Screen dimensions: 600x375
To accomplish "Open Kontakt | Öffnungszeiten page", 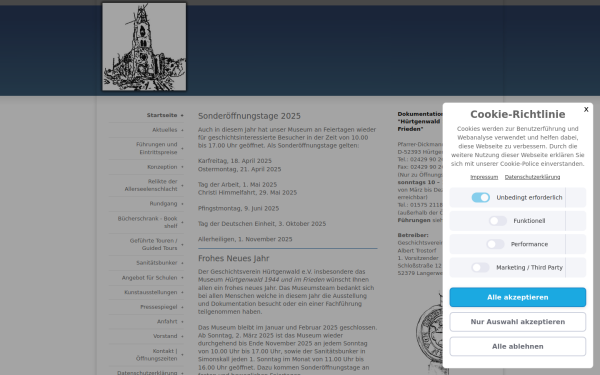I will (x=157, y=355).
